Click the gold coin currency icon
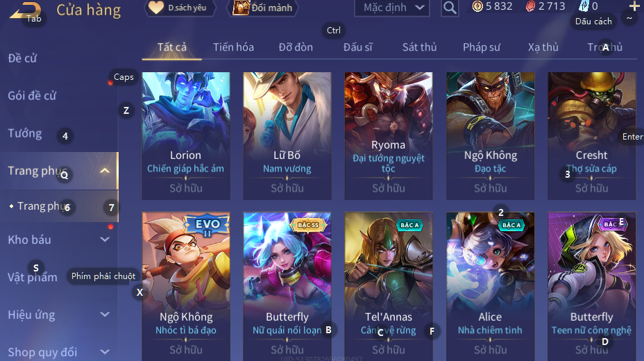644x361 pixels. point(477,6)
